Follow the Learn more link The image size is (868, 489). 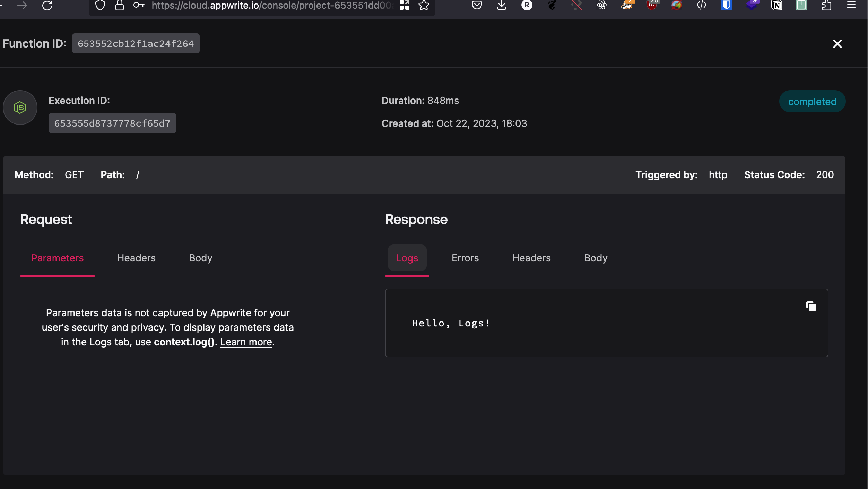pos(246,342)
